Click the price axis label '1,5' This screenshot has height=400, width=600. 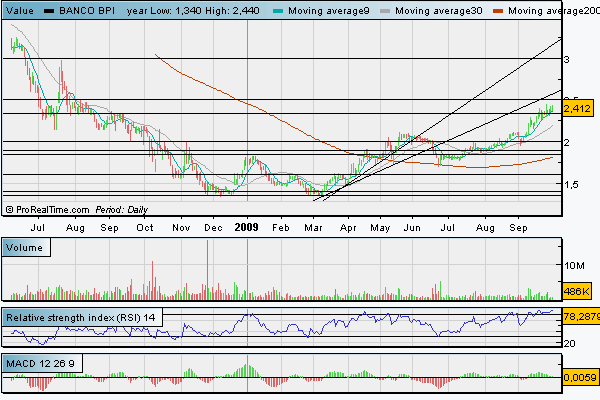571,184
